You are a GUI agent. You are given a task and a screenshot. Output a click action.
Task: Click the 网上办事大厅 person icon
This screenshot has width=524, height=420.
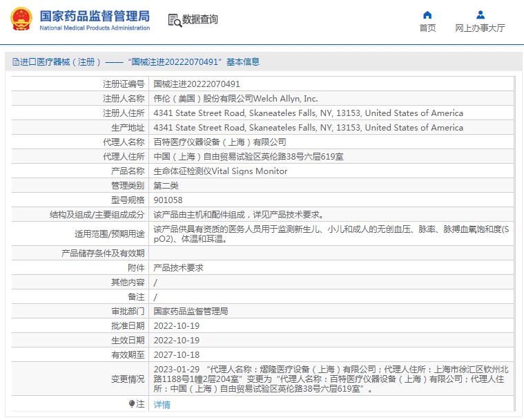coord(480,15)
